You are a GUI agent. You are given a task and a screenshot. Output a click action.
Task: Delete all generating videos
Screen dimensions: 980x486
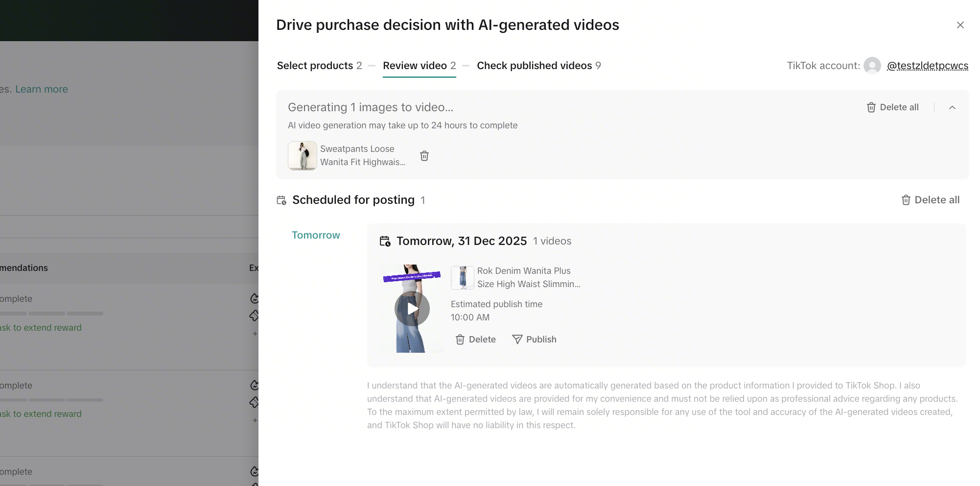(892, 107)
